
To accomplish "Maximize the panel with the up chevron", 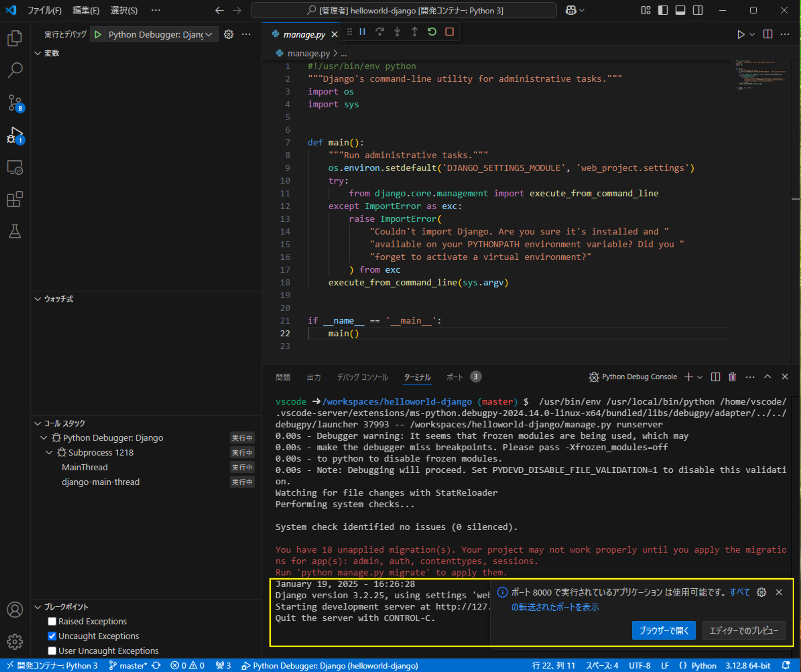I will click(767, 377).
